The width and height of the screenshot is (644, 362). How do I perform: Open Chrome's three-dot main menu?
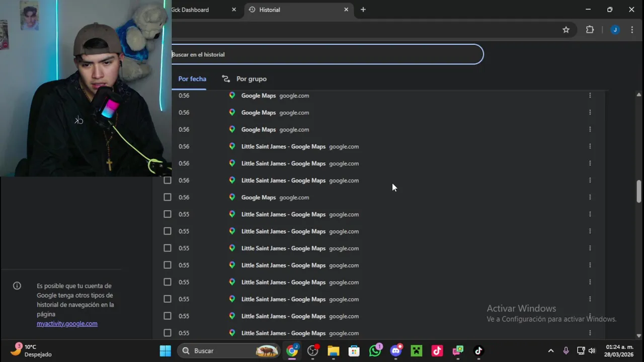tap(632, 30)
